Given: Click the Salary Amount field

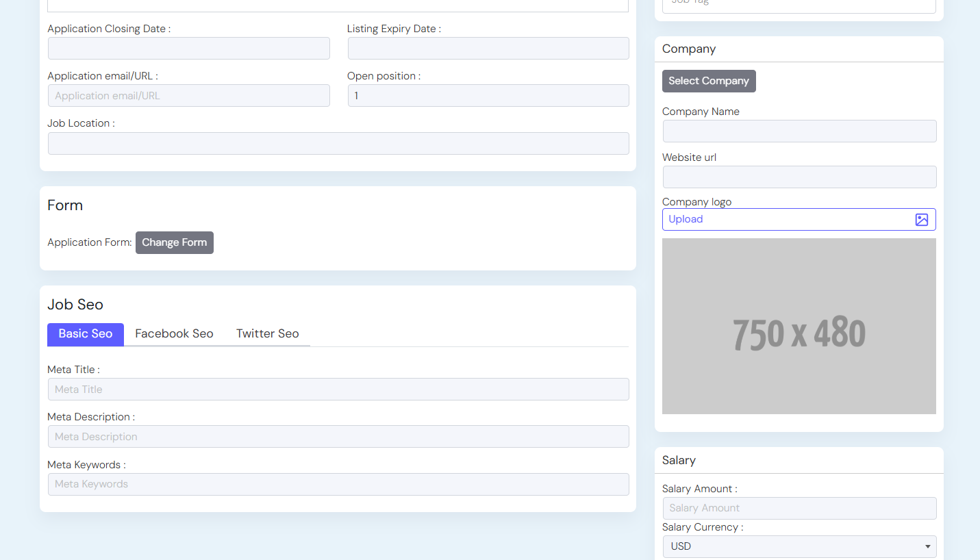Looking at the screenshot, I should (x=799, y=508).
